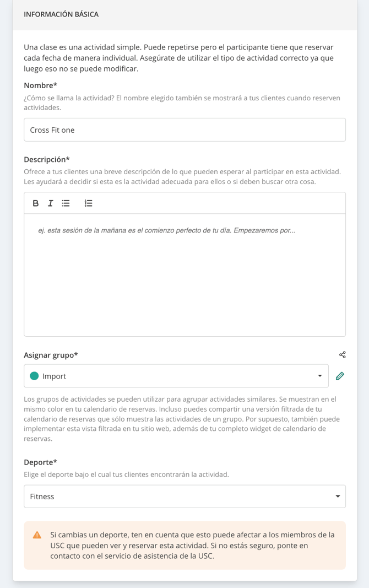
Task: Click the Nombre* field label
Action: tap(40, 85)
